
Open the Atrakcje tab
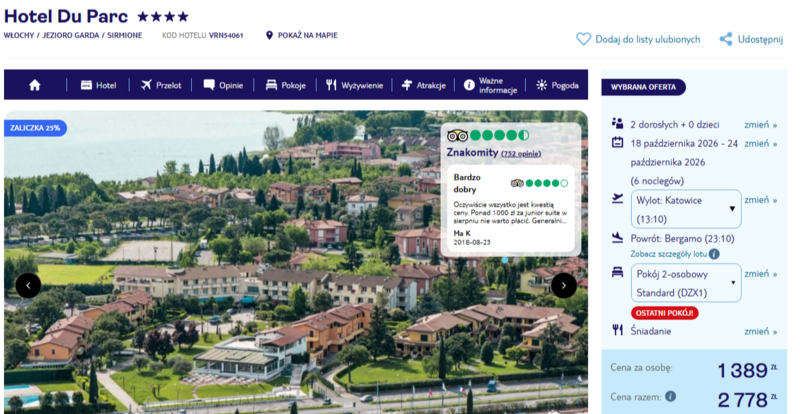coord(423,85)
